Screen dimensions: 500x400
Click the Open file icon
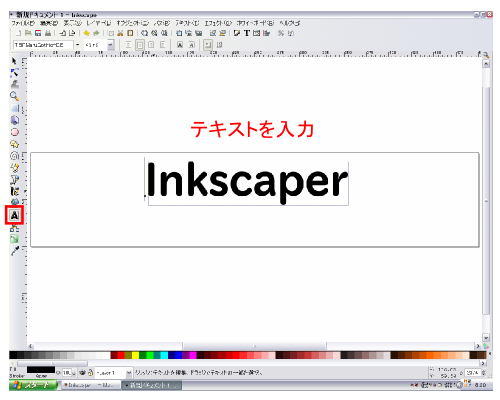[x=28, y=33]
